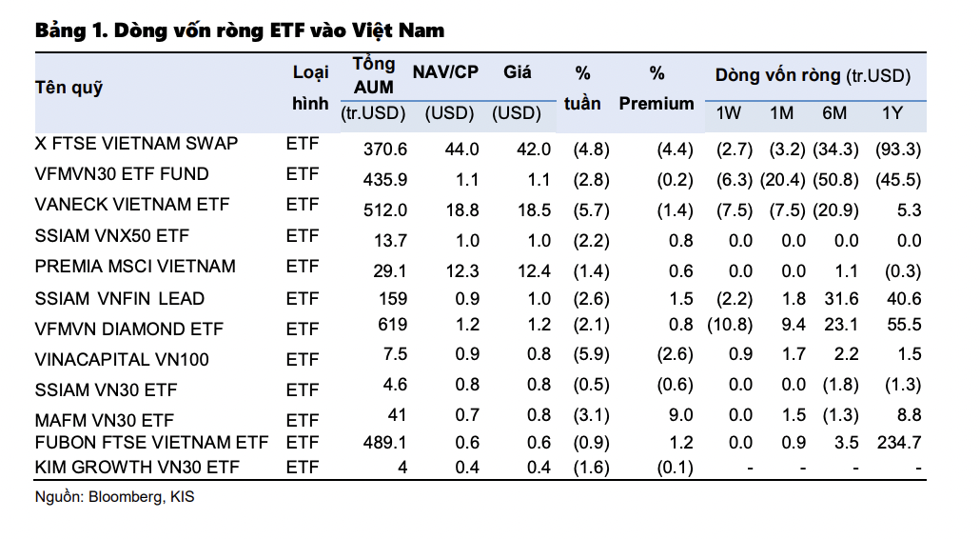Select the 'VFMVN30 ETF FUND' row name
Screen dimensions: 980x539
pos(122,174)
